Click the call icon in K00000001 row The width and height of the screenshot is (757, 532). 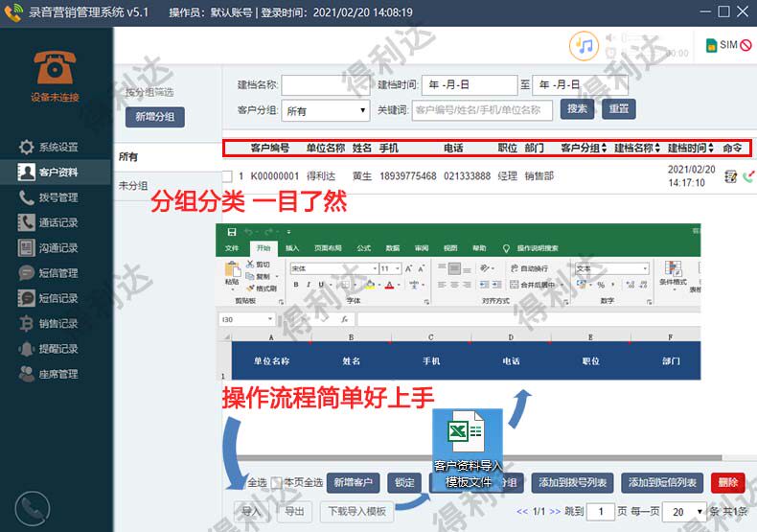(748, 176)
